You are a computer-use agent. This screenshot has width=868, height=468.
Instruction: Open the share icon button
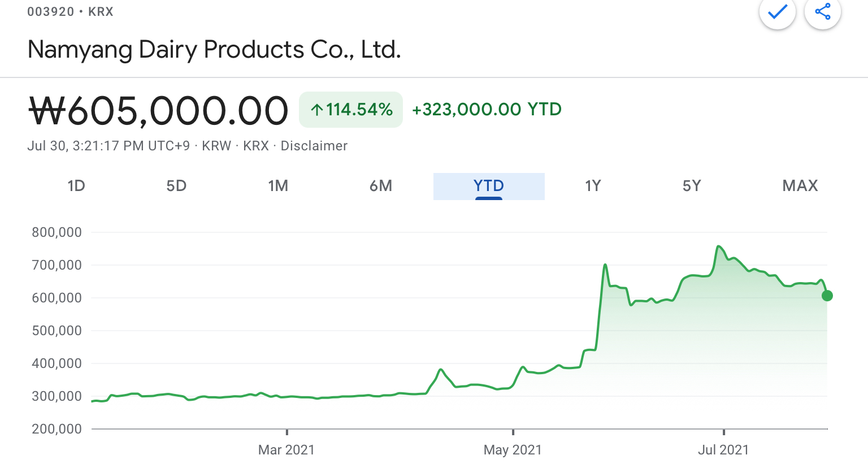[822, 11]
